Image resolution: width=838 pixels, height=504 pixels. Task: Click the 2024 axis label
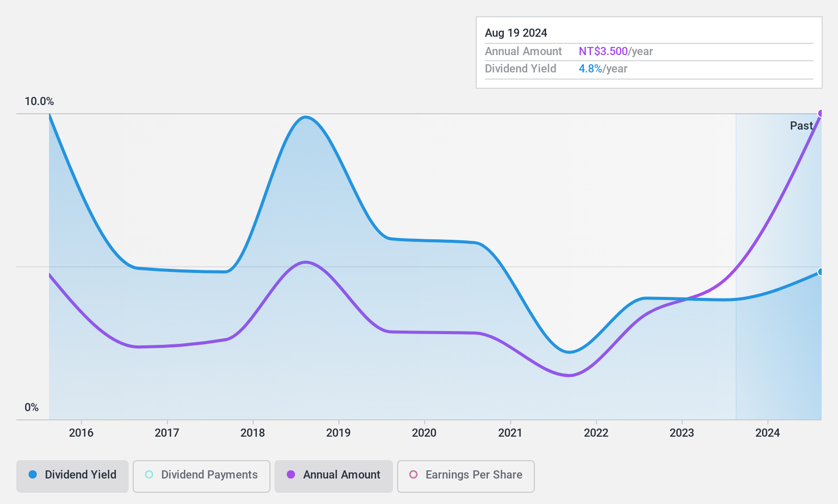pos(768,433)
